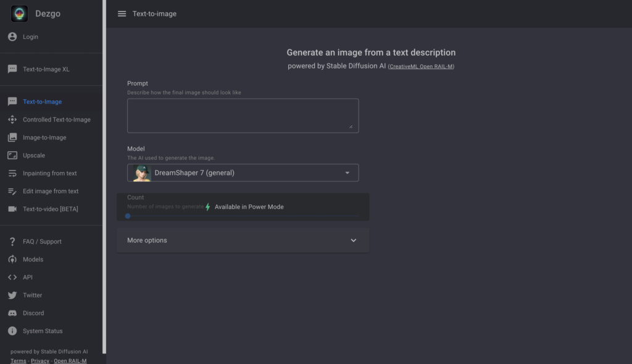Open the Privacy link in footer
632x364 pixels.
[x=40, y=361]
